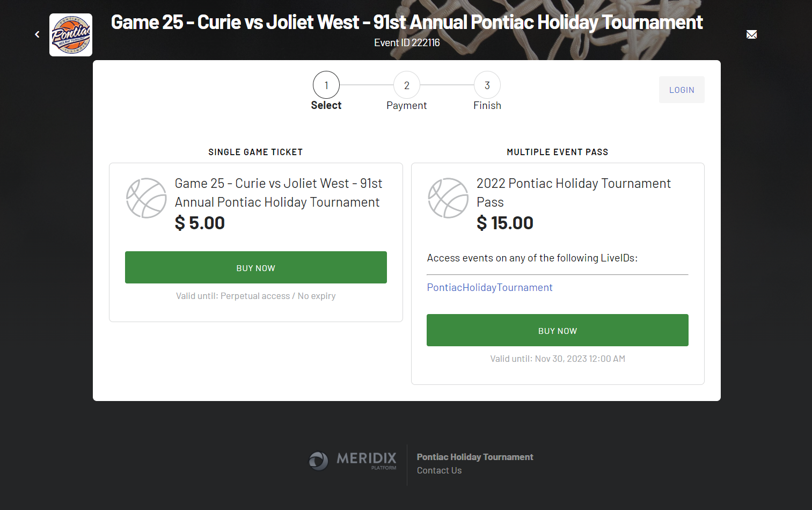
Task: Click the Pontiac Holiday Tournament logo
Action: pyautogui.click(x=71, y=35)
